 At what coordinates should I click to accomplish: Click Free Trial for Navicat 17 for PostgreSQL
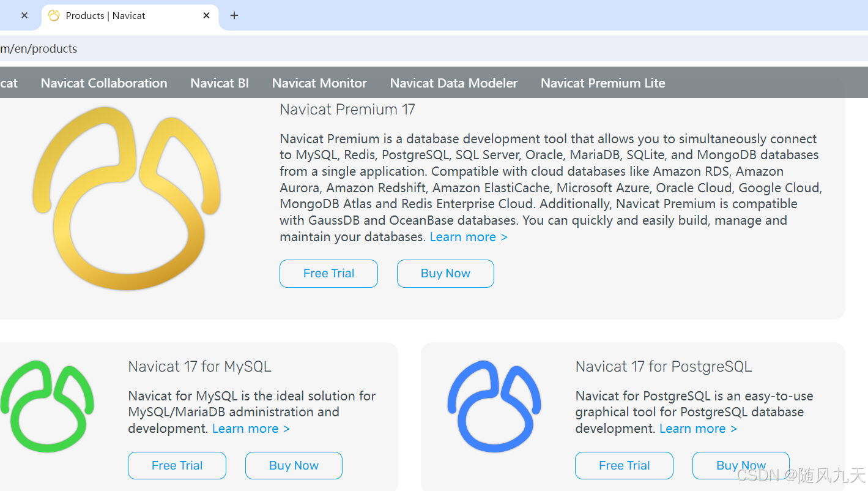tap(624, 466)
